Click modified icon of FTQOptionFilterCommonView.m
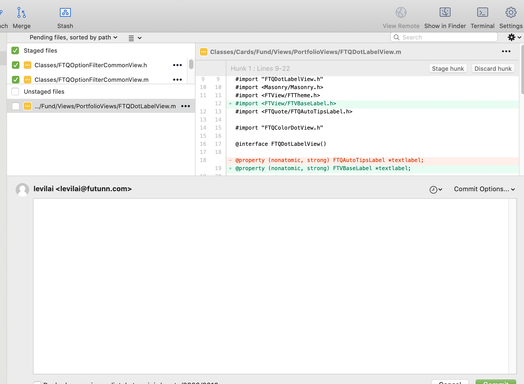 [27, 80]
